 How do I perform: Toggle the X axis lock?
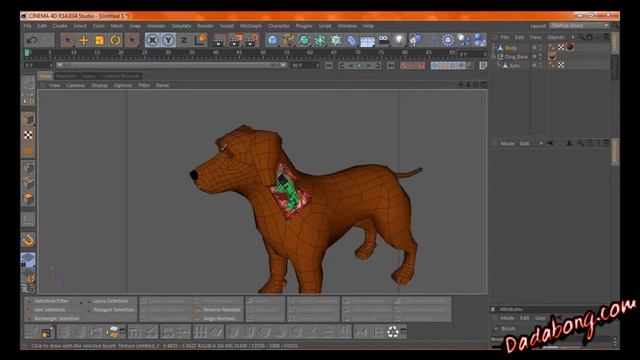pyautogui.click(x=152, y=40)
